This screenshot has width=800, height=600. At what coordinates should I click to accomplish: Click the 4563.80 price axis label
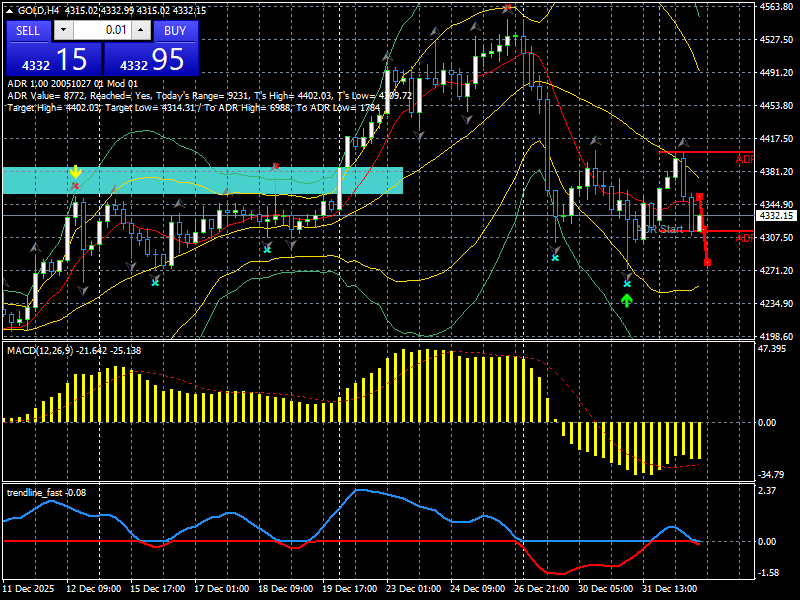(776, 6)
